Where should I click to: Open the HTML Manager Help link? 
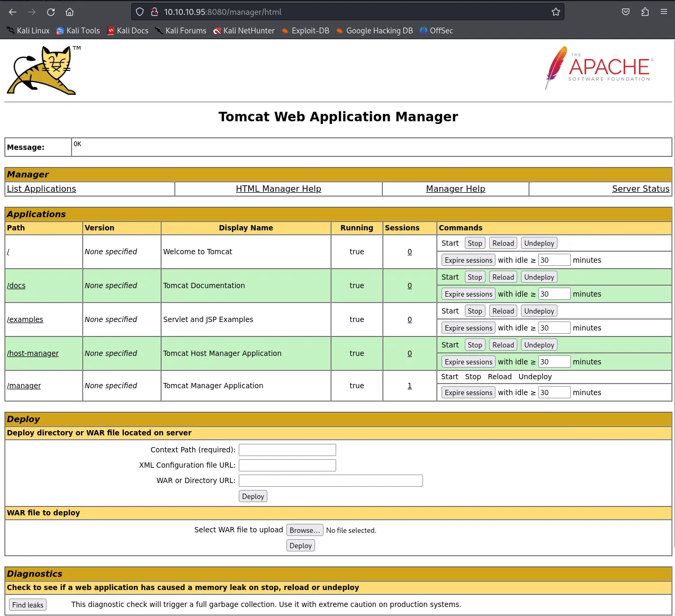(278, 189)
